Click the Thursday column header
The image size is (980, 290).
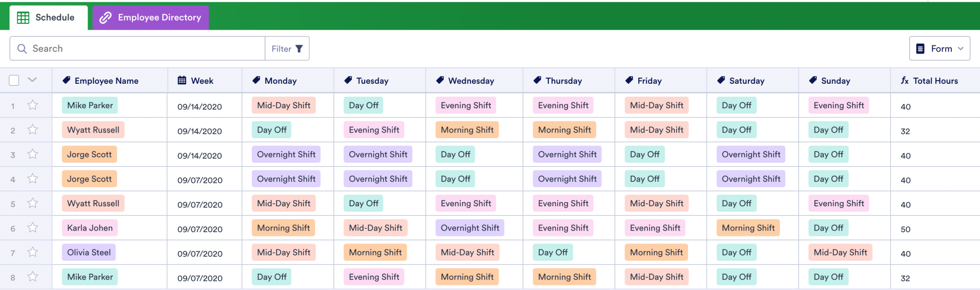tap(564, 81)
